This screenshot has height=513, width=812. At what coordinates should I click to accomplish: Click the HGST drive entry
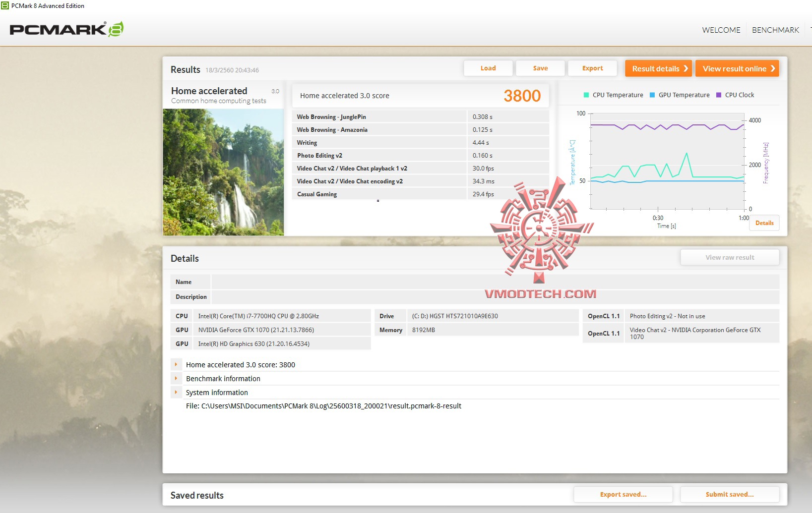pyautogui.click(x=455, y=316)
